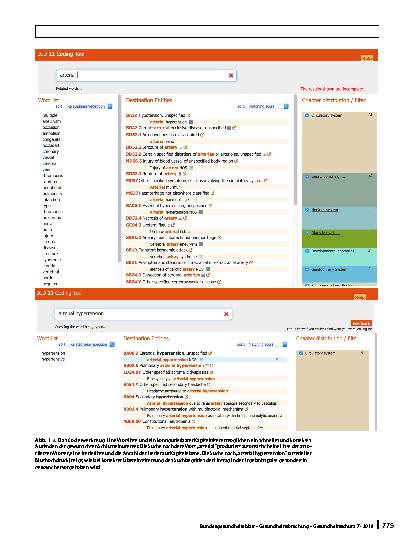This screenshot has width=413, height=550.
Task: Toggle checkbox on green chapter filter block
Action: (307, 233)
